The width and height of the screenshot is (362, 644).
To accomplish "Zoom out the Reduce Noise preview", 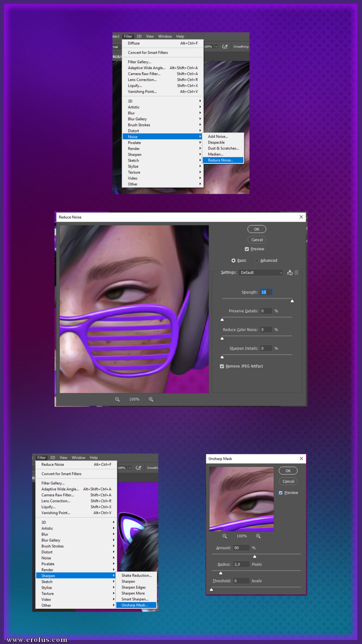I will (117, 399).
